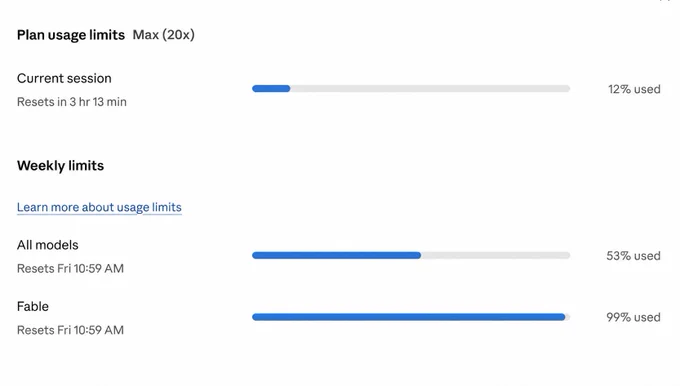The width and height of the screenshot is (680, 386).
Task: Select the Weekly limits heading
Action: (x=60, y=166)
